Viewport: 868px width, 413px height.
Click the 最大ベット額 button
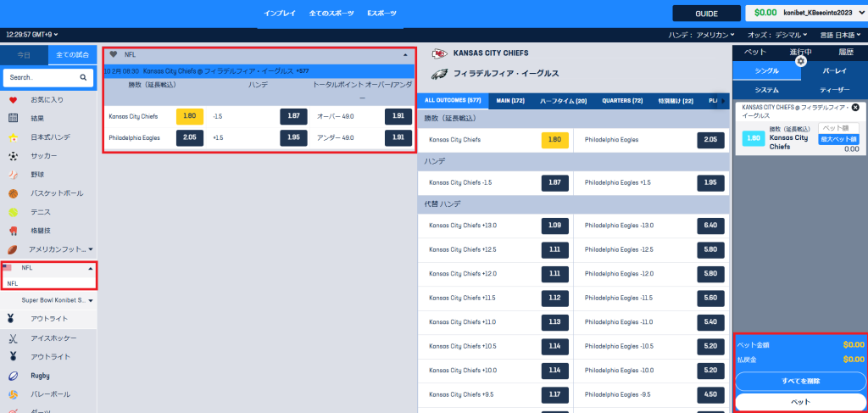(x=838, y=139)
